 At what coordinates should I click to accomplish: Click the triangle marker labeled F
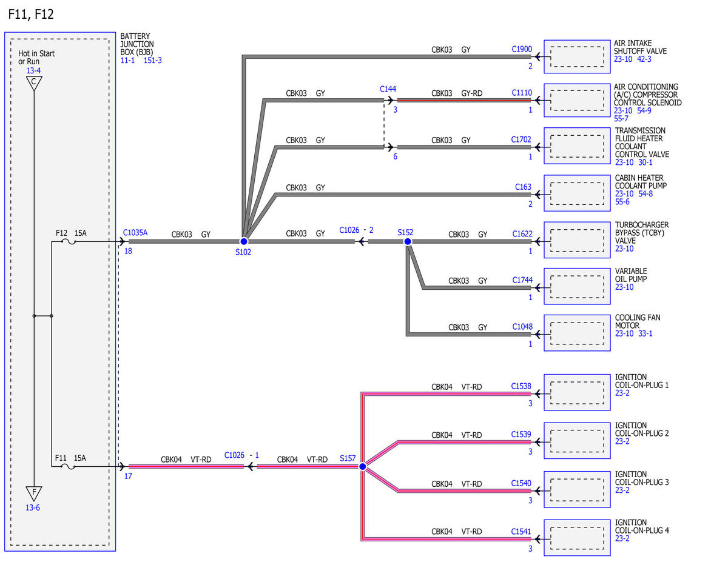34,494
